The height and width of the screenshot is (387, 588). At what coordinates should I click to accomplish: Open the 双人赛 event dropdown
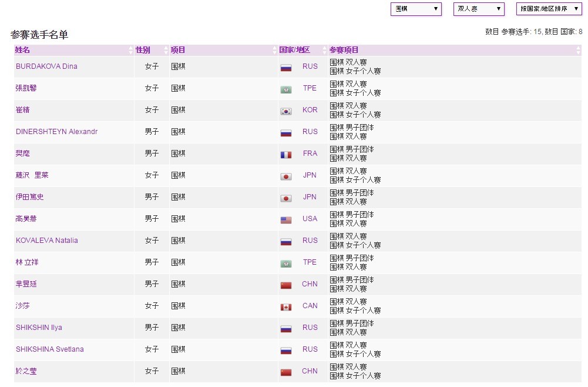coord(479,9)
